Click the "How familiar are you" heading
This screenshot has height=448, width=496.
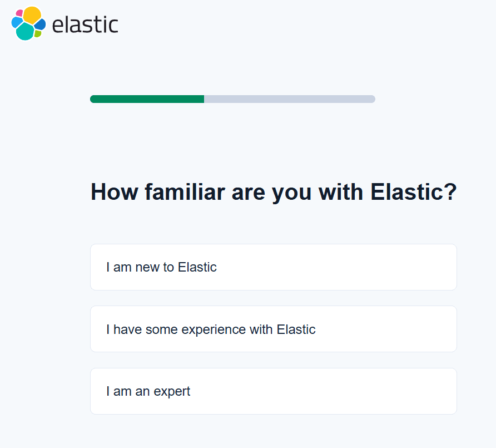(x=273, y=193)
